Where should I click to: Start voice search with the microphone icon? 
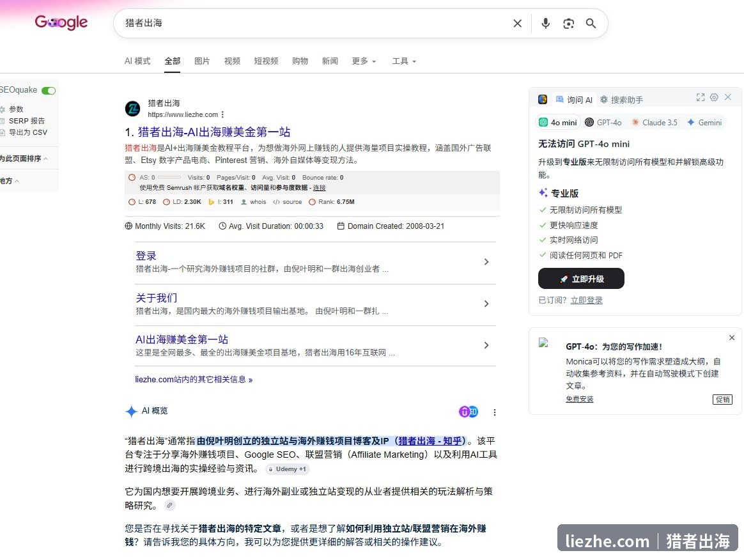click(546, 23)
